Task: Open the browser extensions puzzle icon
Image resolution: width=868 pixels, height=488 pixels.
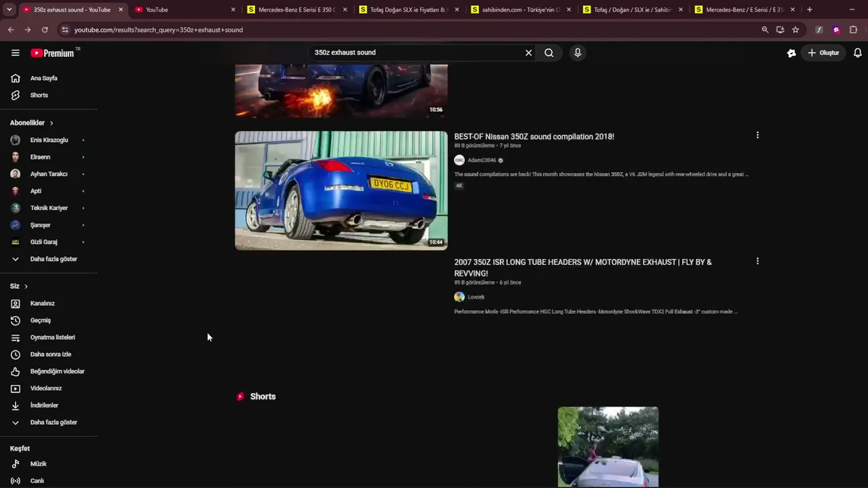Action: tap(853, 30)
